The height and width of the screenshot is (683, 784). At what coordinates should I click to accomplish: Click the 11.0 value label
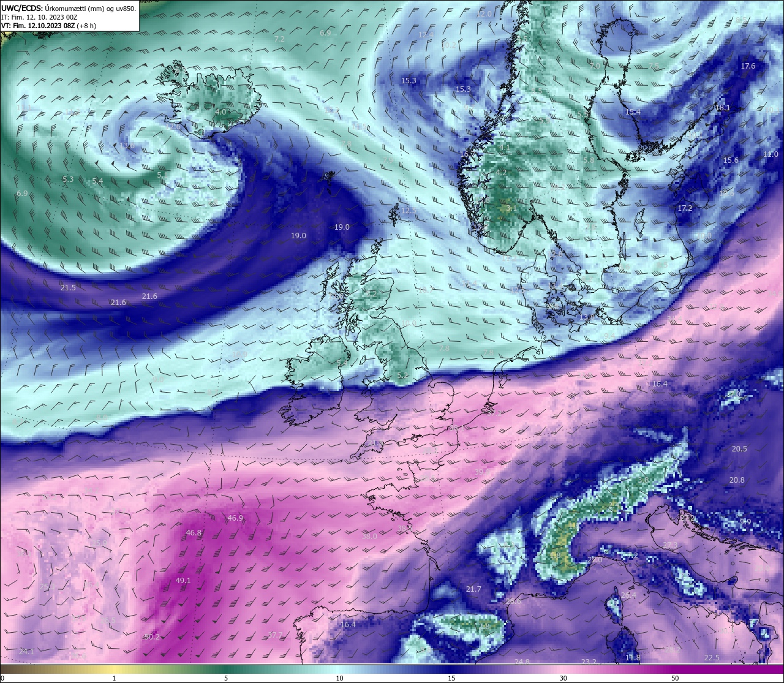[x=771, y=154]
